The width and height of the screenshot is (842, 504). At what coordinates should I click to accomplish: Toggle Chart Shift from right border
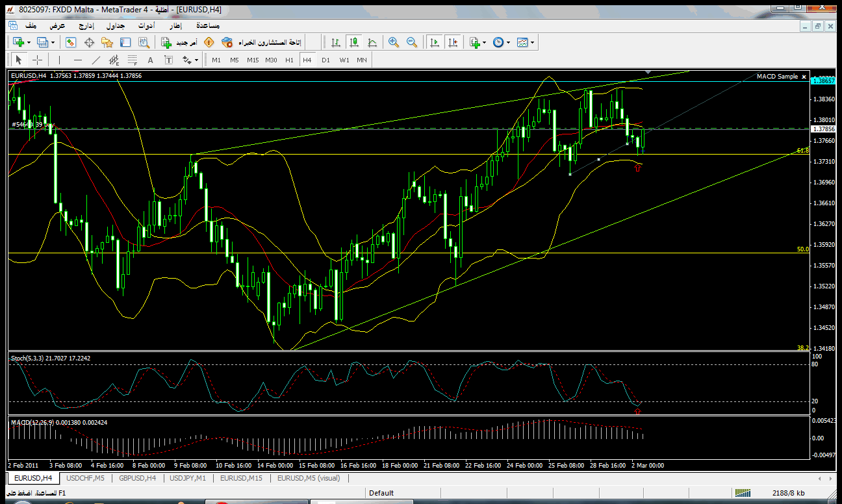click(x=453, y=42)
